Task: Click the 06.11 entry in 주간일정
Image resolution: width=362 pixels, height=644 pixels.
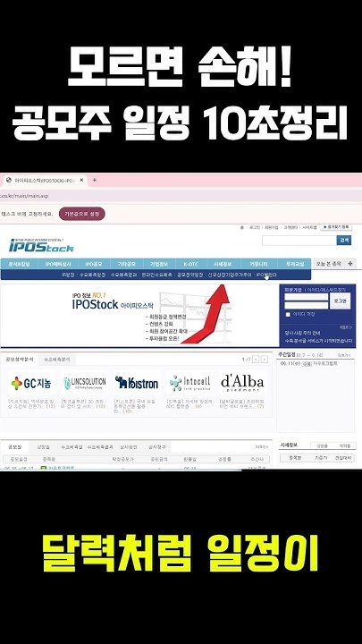Action: (x=309, y=363)
